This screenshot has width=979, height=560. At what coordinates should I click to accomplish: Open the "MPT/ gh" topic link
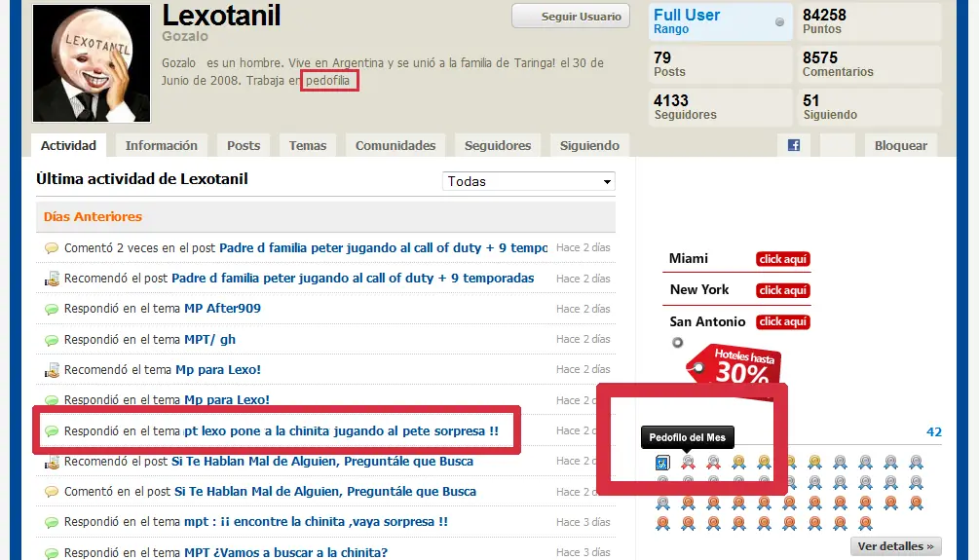click(209, 340)
